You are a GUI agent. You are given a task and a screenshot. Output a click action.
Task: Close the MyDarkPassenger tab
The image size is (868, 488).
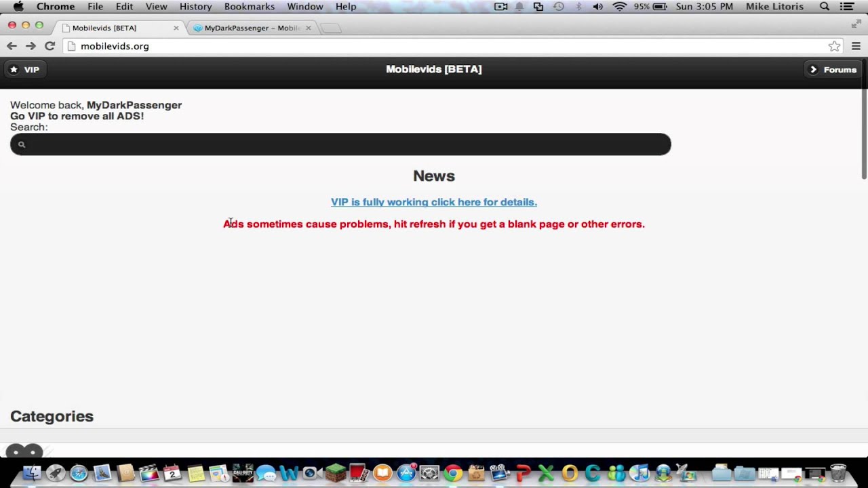[309, 28]
